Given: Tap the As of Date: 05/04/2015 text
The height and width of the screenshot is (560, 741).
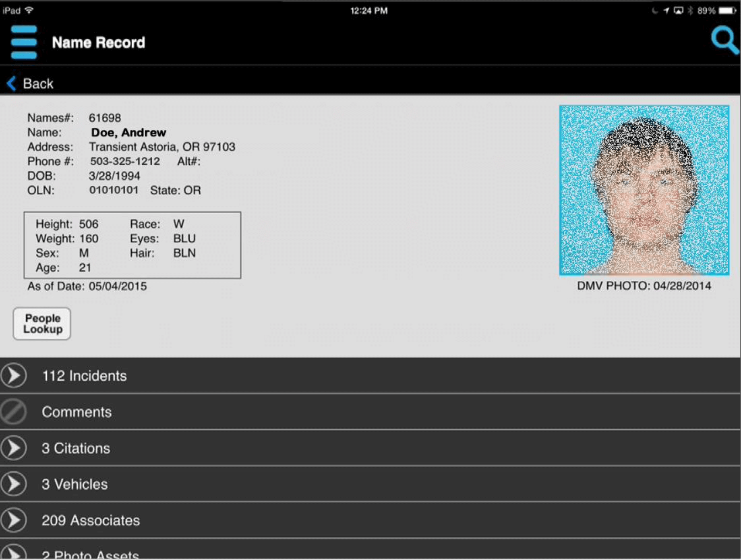Looking at the screenshot, I should coord(87,286).
